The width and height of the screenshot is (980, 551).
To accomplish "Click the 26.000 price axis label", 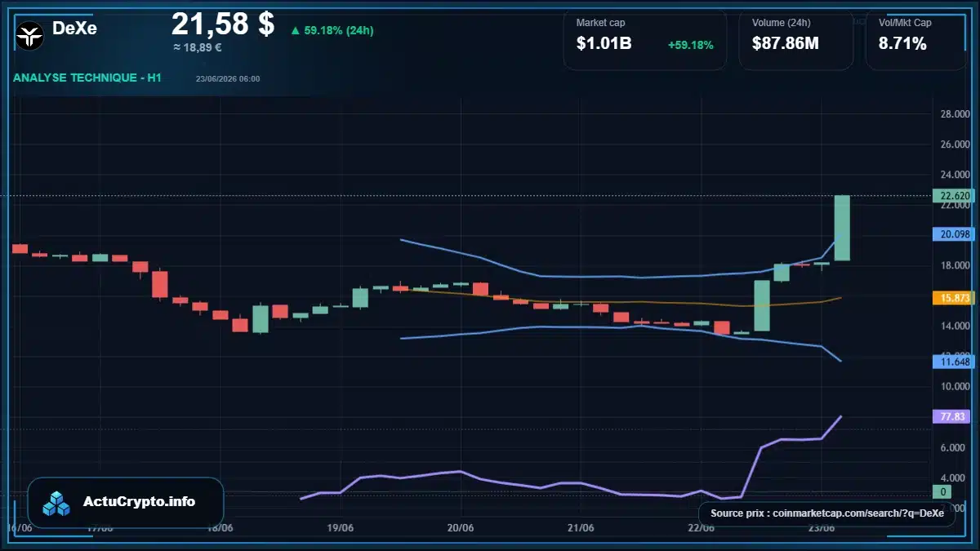I will pos(955,144).
